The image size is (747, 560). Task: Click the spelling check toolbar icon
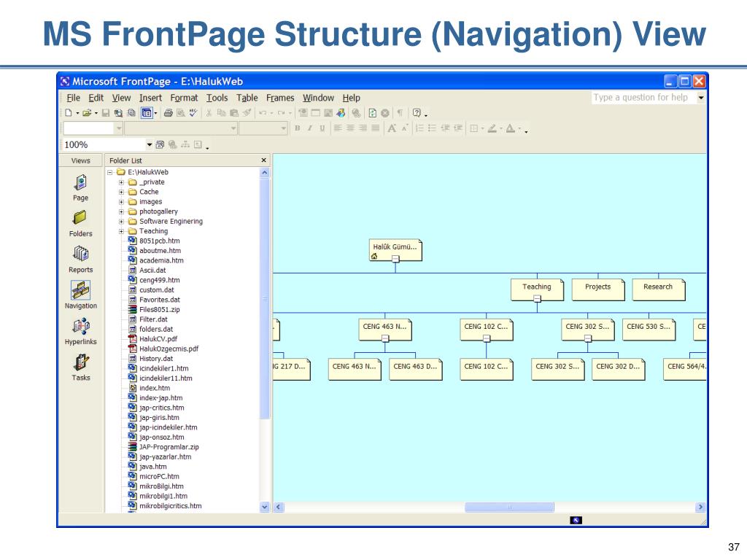(x=193, y=113)
